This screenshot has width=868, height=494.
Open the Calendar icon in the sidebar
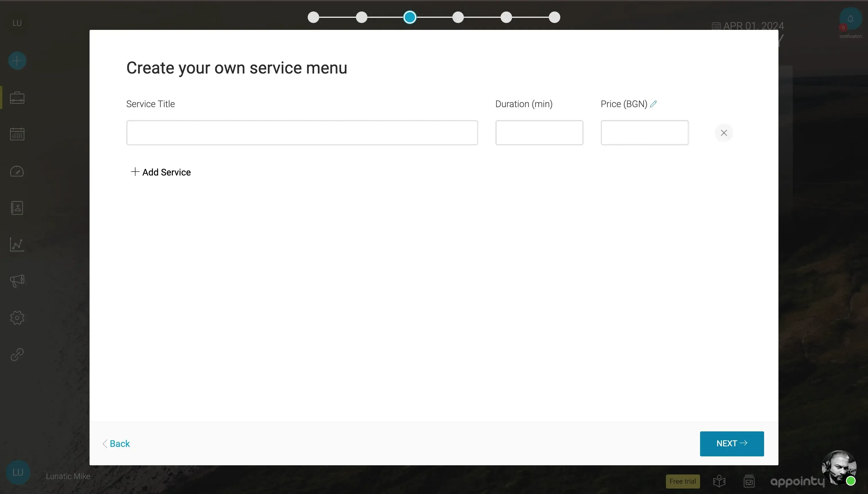(x=17, y=134)
